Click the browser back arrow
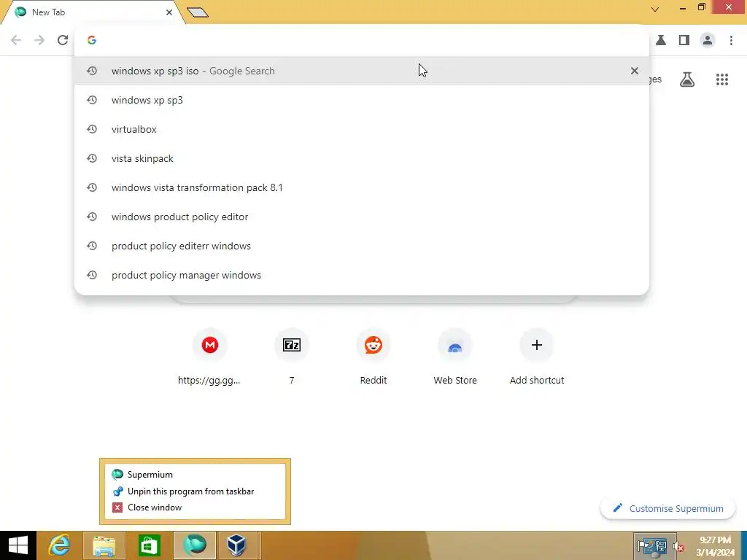Image resolution: width=747 pixels, height=560 pixels. (x=16, y=41)
